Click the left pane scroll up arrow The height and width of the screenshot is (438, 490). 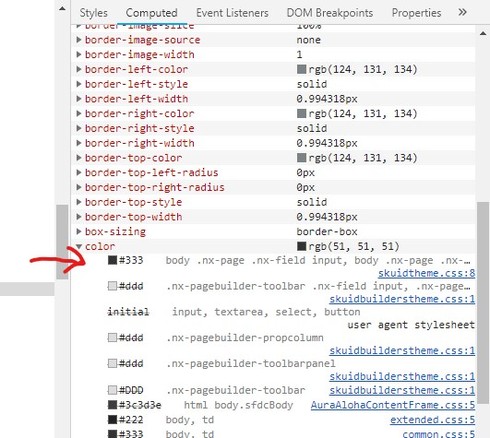[62, 9]
